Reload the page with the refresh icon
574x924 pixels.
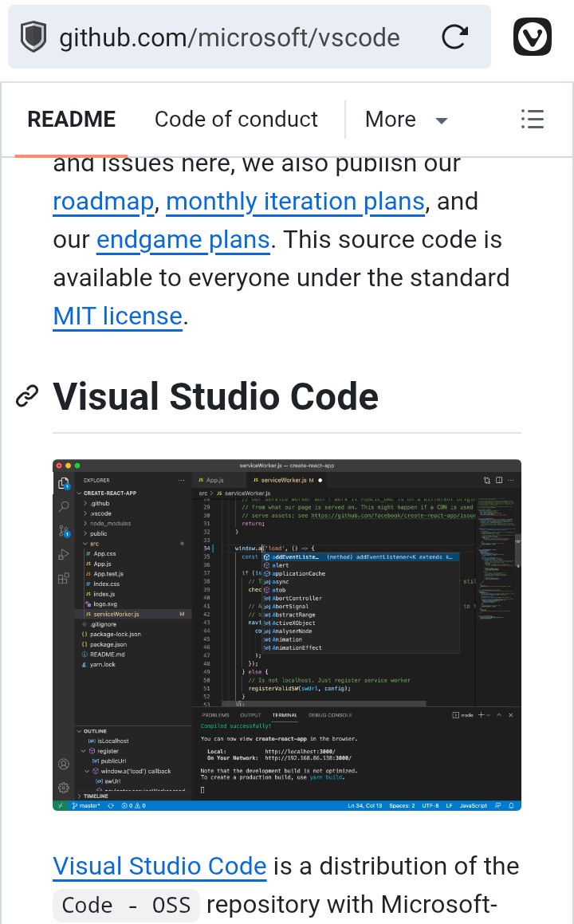(x=454, y=37)
